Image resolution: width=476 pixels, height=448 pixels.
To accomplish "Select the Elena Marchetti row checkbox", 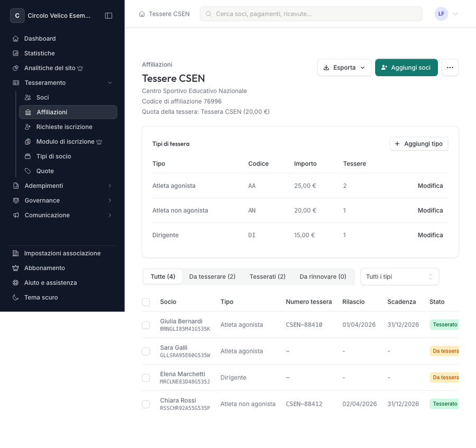I will [146, 378].
